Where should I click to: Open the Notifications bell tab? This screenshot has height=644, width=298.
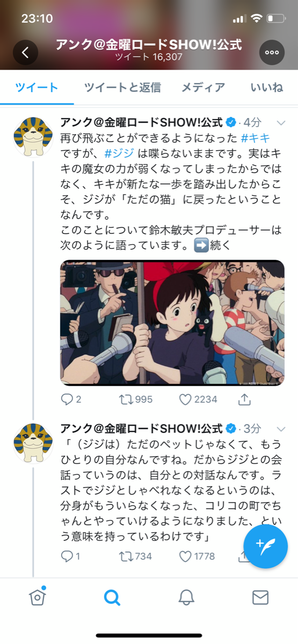coord(186,597)
